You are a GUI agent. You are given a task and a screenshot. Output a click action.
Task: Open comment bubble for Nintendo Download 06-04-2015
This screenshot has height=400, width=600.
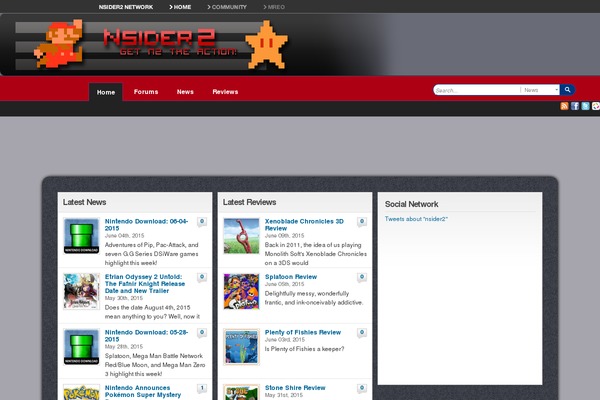(x=202, y=222)
